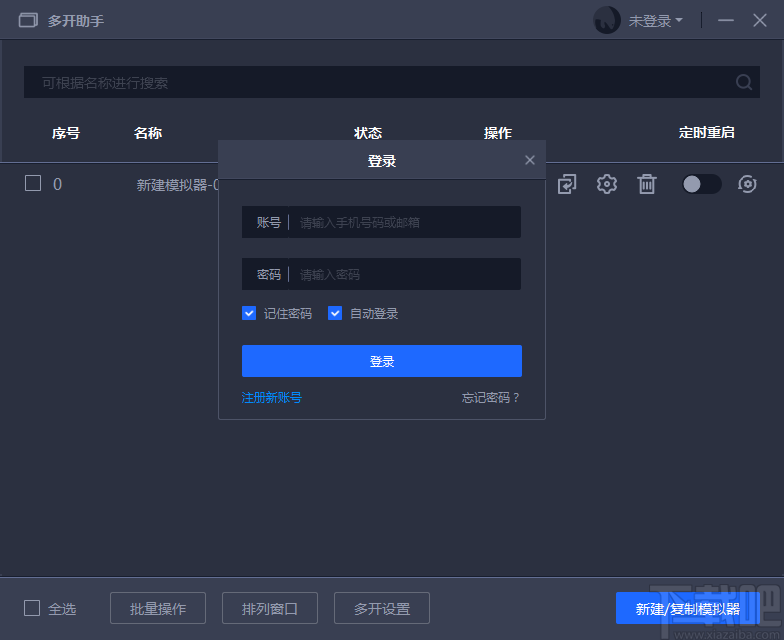Click the 登录 blue button
The image size is (784, 640).
click(x=382, y=361)
